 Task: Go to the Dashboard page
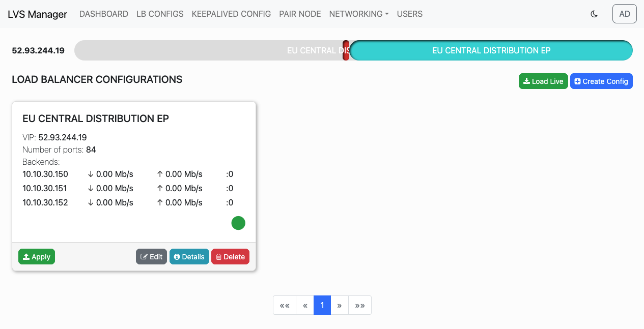(104, 14)
